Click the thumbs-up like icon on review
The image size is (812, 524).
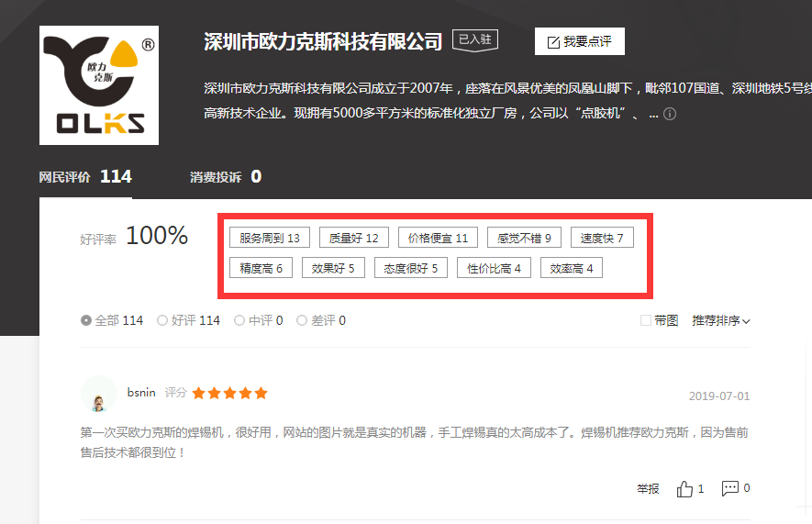(x=685, y=489)
